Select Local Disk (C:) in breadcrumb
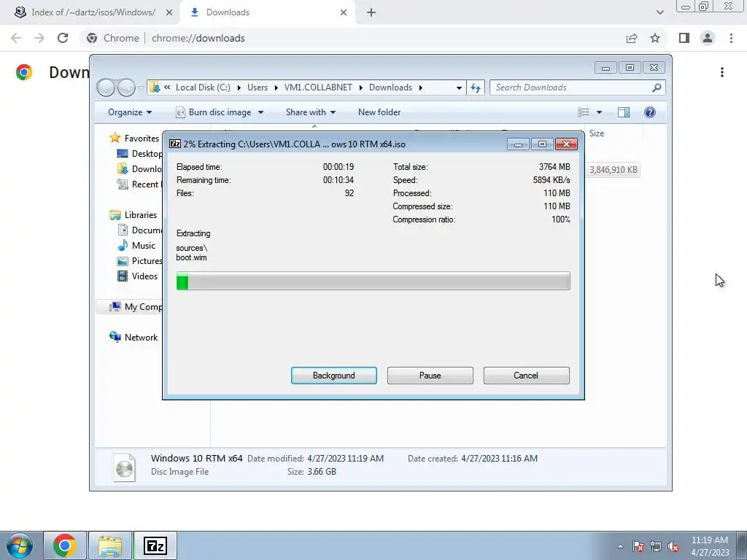This screenshot has height=560, width=747. (x=203, y=87)
